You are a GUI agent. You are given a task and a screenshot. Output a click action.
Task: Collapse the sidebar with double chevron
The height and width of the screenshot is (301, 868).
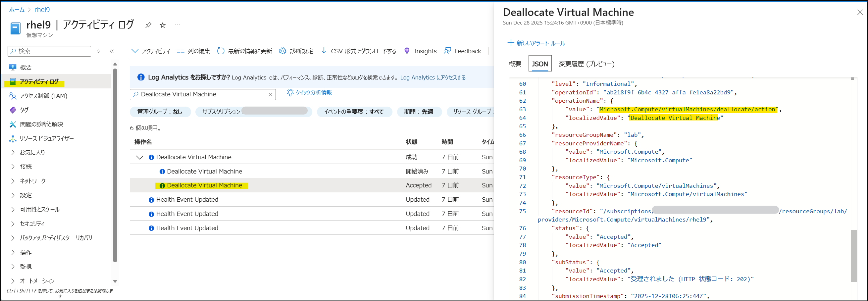coord(112,51)
